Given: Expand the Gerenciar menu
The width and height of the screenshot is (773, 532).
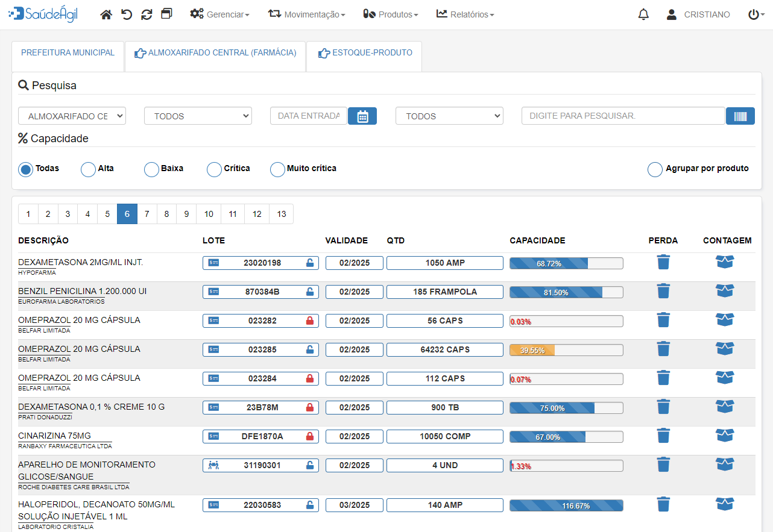Looking at the screenshot, I should point(220,14).
